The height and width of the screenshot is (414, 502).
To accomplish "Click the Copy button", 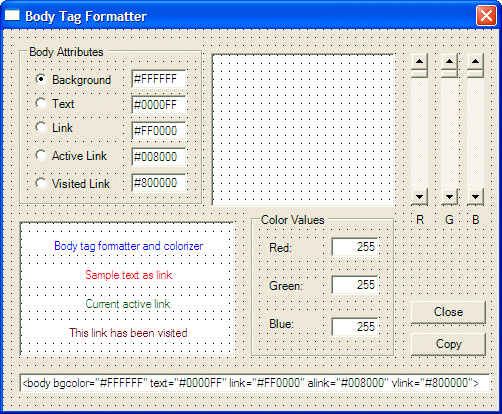I will pyautogui.click(x=448, y=344).
